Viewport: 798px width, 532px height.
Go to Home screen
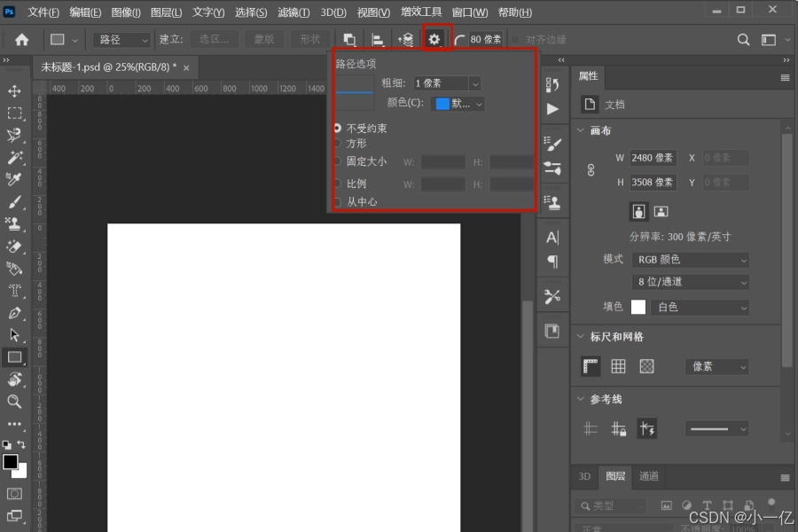click(x=22, y=40)
